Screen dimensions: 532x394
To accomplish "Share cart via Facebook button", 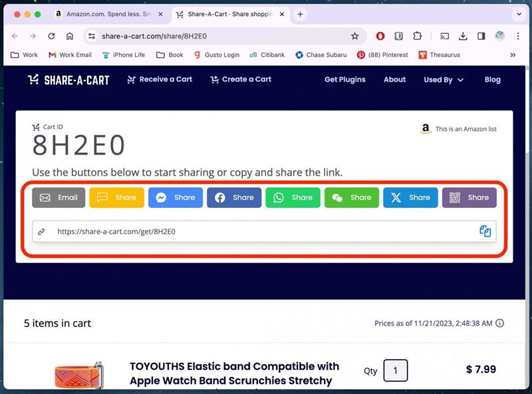I will tap(234, 197).
